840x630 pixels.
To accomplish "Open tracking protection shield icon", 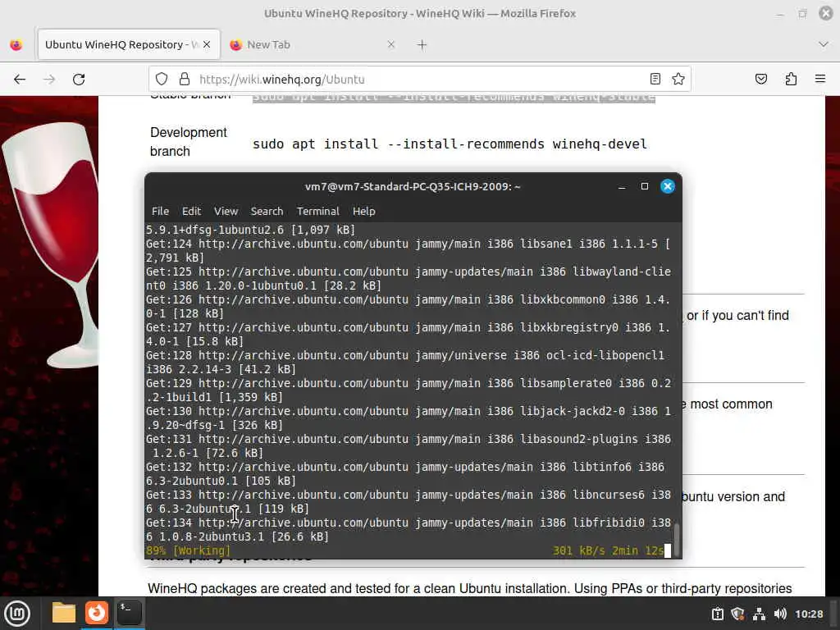I will [162, 80].
